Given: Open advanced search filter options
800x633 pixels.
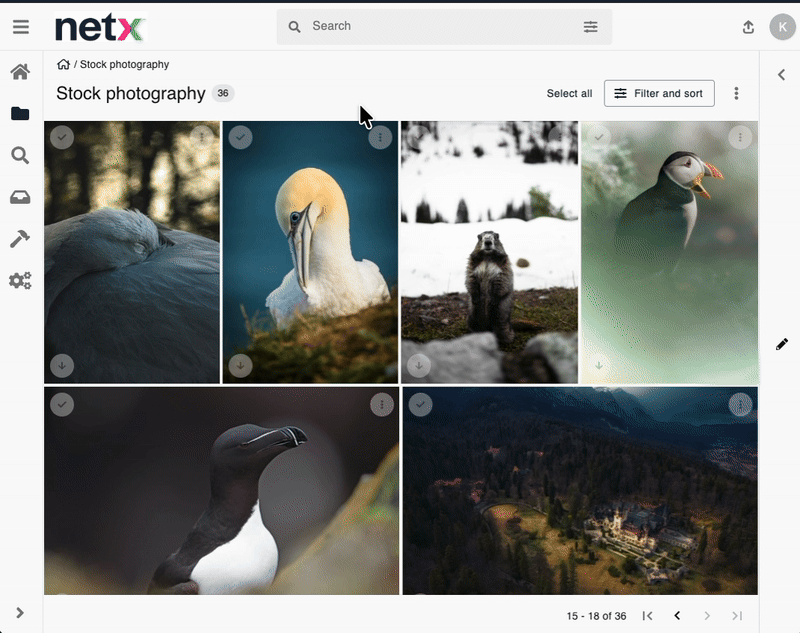Looking at the screenshot, I should click(x=590, y=27).
